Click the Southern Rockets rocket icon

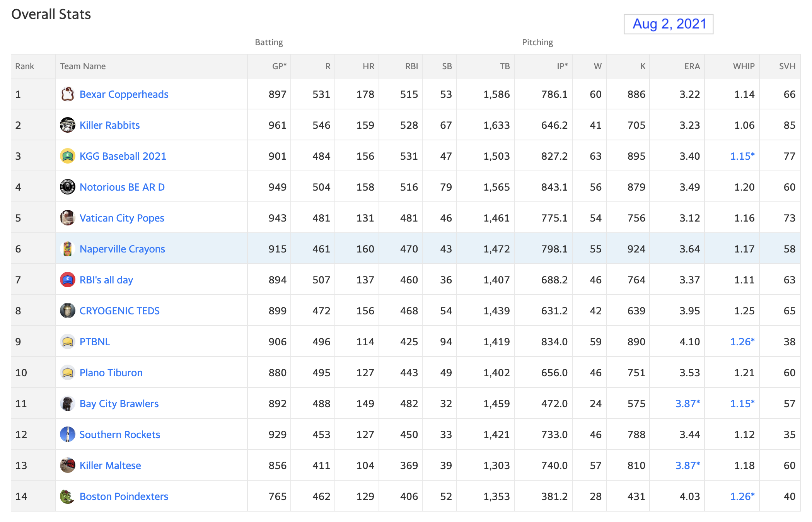(x=68, y=434)
